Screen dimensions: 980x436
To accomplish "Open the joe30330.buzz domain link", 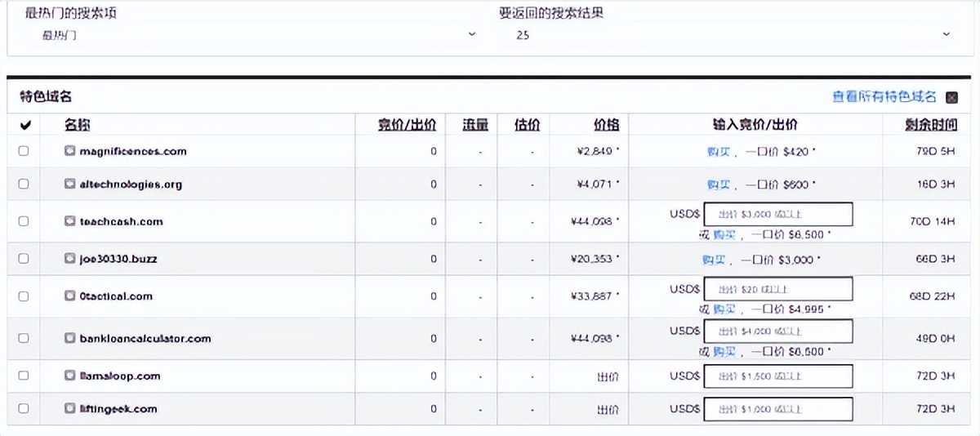I will [x=118, y=259].
